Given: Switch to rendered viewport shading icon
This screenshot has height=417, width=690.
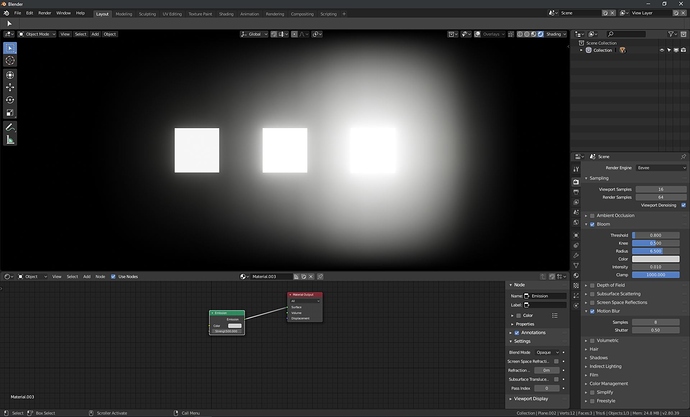Looking at the screenshot, I should click(x=541, y=34).
